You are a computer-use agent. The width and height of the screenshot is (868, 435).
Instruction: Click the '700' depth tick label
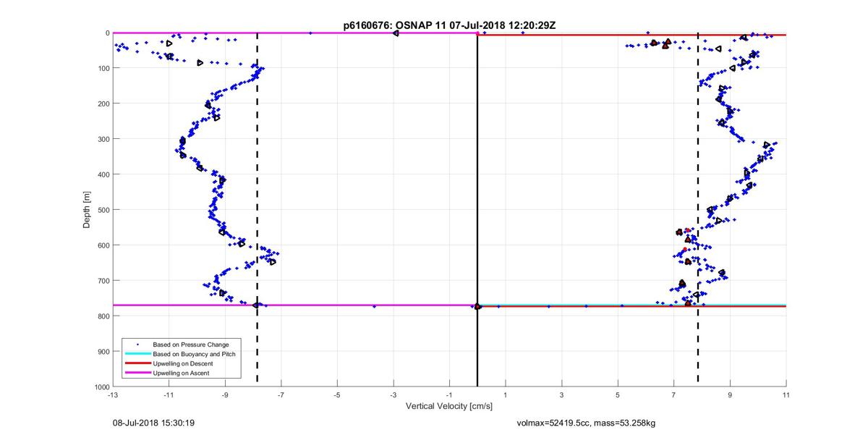coord(103,281)
